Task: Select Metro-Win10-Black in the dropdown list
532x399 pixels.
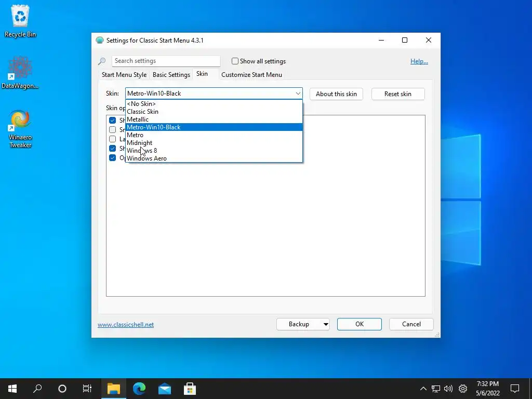Action: [214, 127]
